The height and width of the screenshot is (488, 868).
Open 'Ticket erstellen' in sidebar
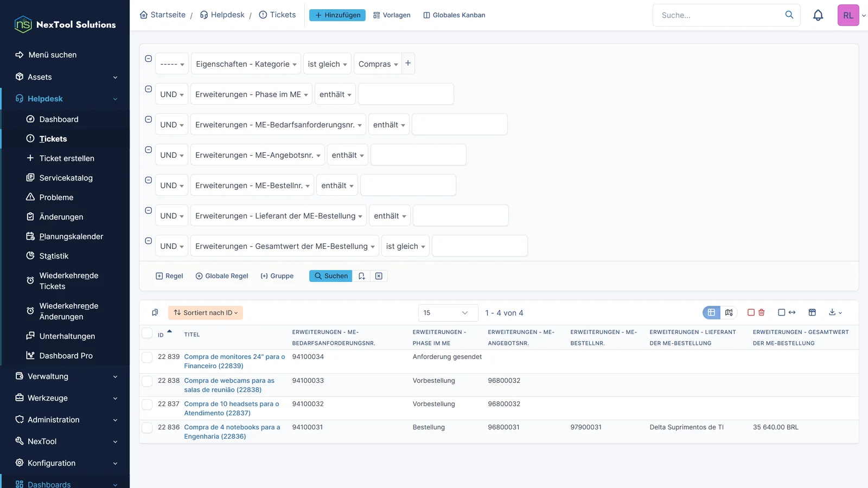coord(67,158)
